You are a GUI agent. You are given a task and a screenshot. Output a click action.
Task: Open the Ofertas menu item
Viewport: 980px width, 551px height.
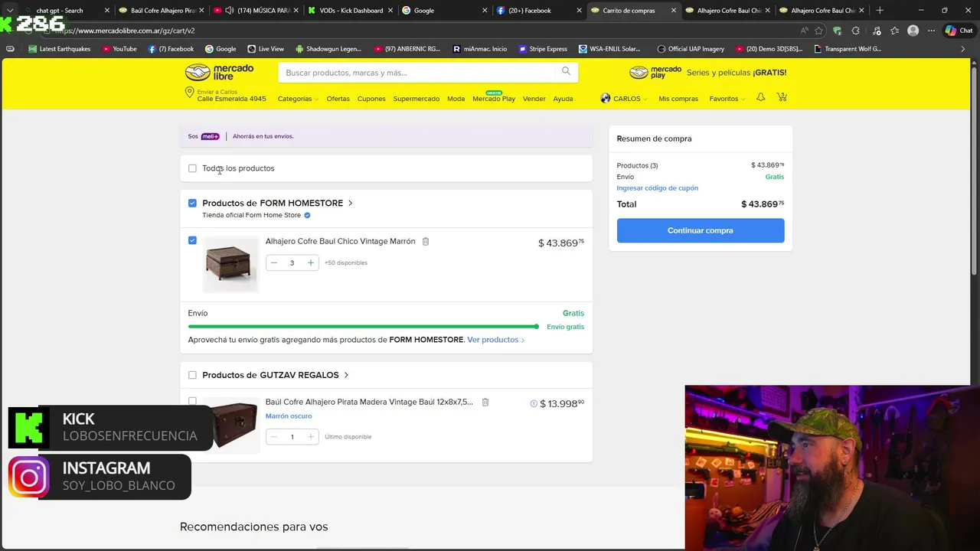click(x=338, y=99)
